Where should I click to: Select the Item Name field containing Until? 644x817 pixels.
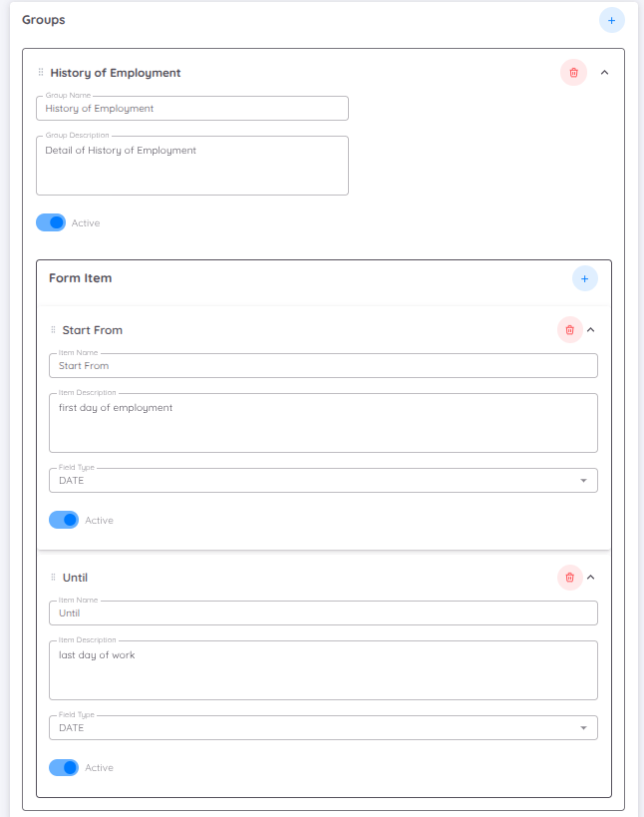pos(323,613)
